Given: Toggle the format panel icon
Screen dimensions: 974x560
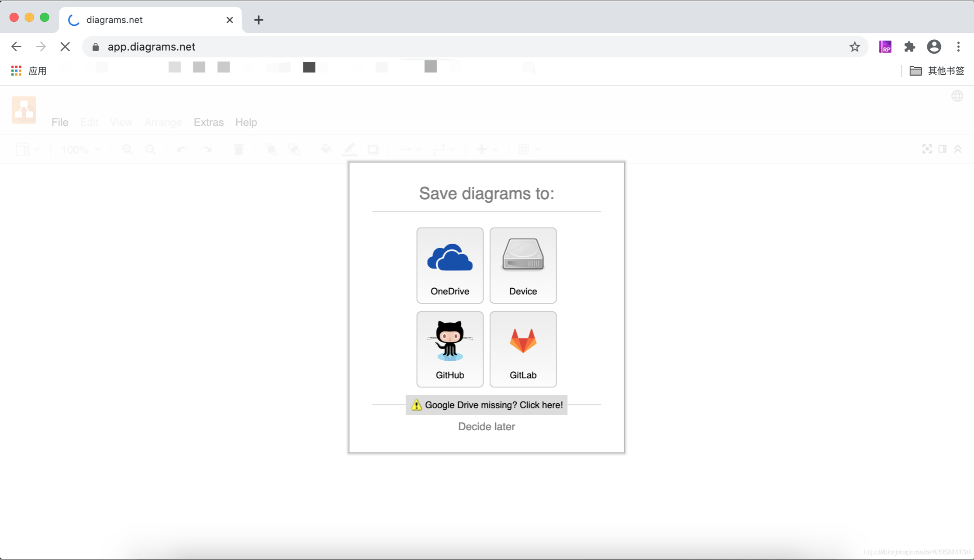Looking at the screenshot, I should pos(943,149).
